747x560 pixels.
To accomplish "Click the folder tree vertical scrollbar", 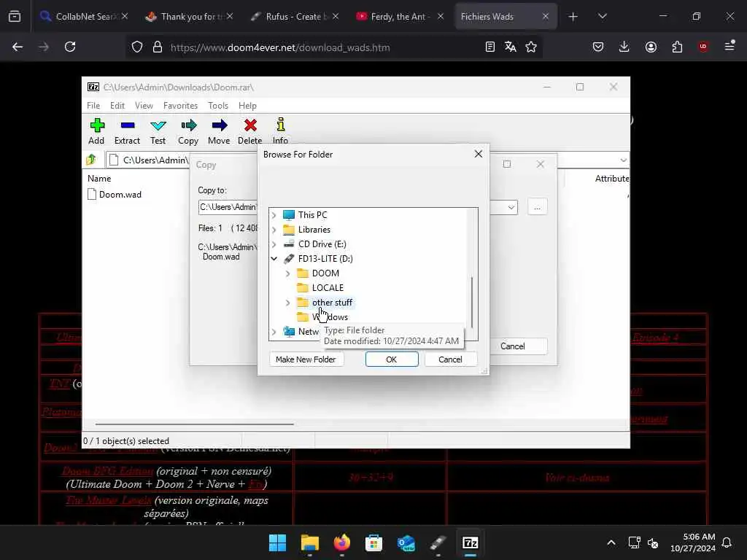I will pyautogui.click(x=472, y=302).
